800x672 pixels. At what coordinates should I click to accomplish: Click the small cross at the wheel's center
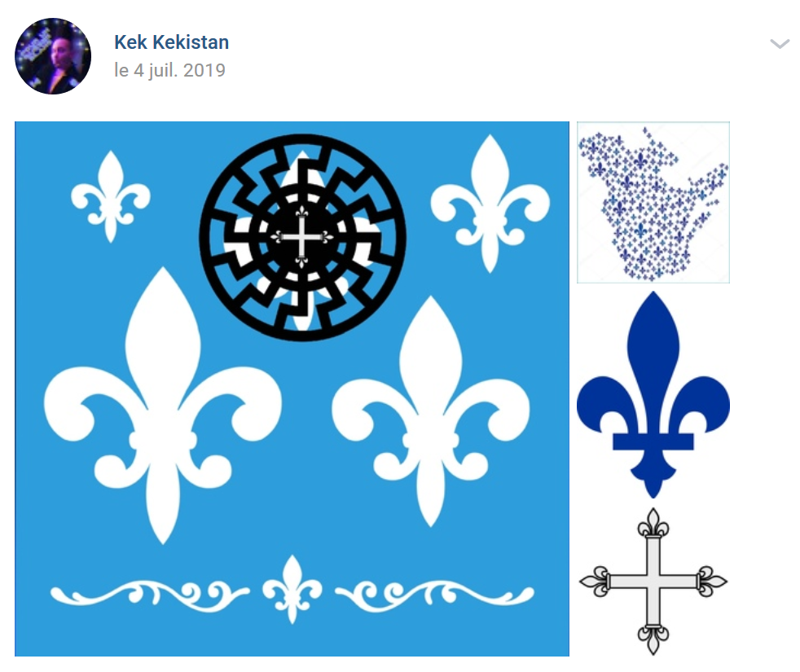[301, 237]
